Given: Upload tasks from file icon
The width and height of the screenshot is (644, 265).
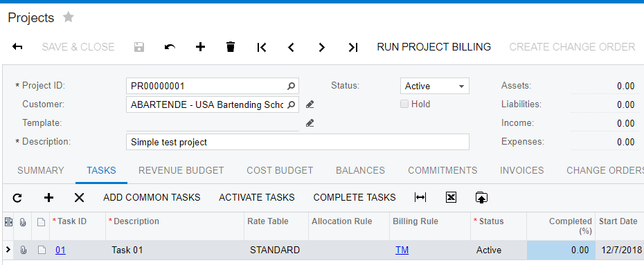Looking at the screenshot, I should (x=481, y=197).
